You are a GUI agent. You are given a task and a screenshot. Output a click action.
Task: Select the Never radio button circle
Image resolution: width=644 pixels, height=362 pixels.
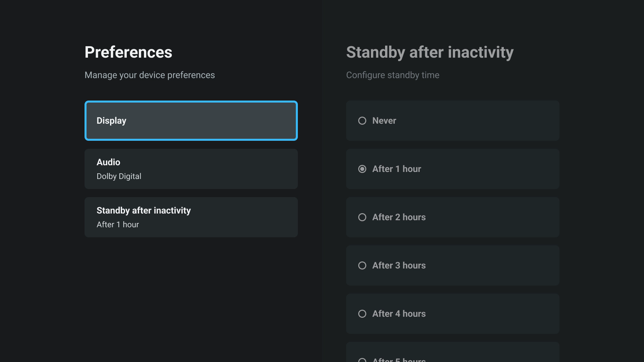pos(362,121)
